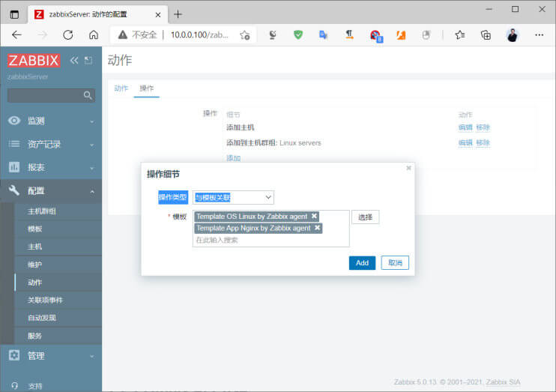Open the translate extension icon
The width and height of the screenshot is (556, 392).
324,34
